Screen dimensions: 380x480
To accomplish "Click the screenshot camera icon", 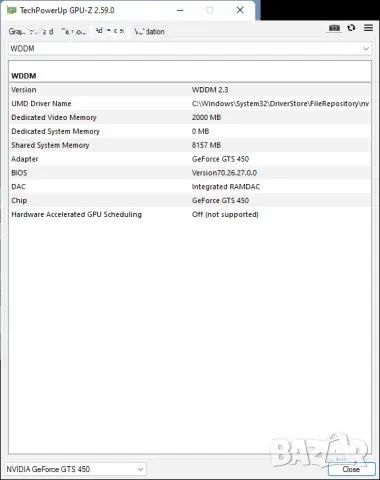I will point(334,28).
